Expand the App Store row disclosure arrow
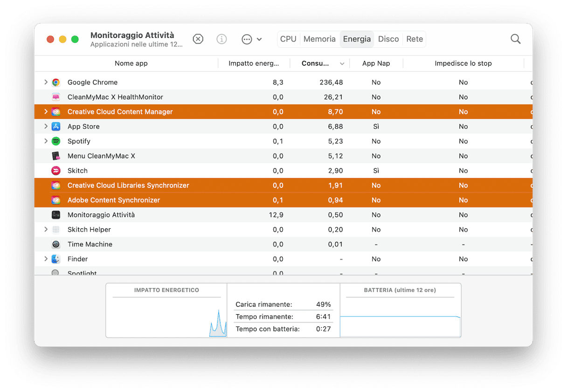This screenshot has width=567, height=392. [x=46, y=126]
